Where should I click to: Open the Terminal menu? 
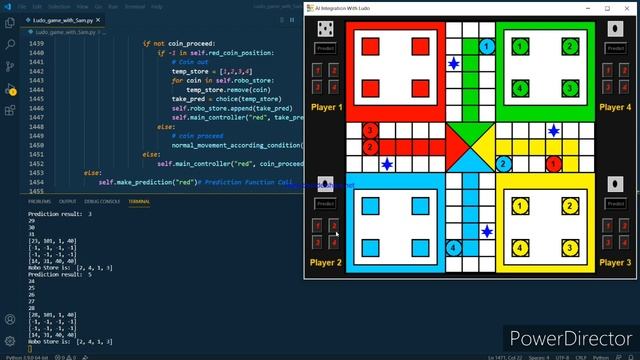click(135, 7)
